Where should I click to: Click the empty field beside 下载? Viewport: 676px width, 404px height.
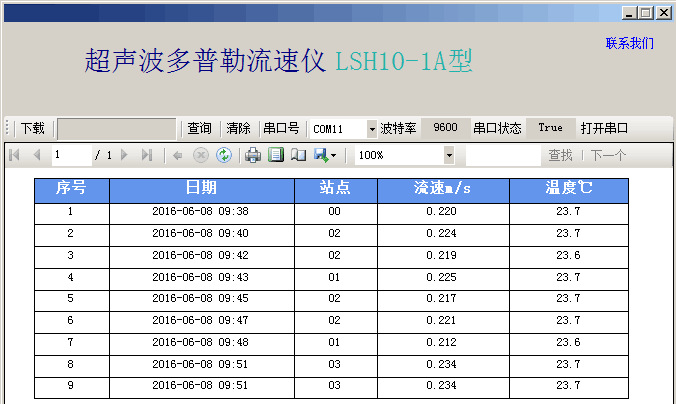tap(117, 129)
